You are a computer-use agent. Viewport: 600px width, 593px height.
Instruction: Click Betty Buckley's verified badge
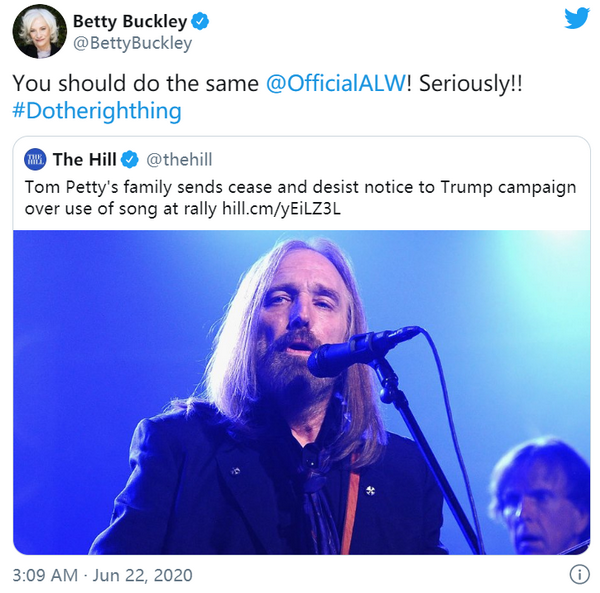203,21
